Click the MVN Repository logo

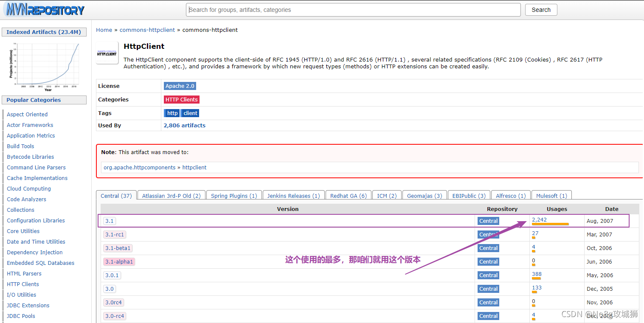(x=45, y=9)
